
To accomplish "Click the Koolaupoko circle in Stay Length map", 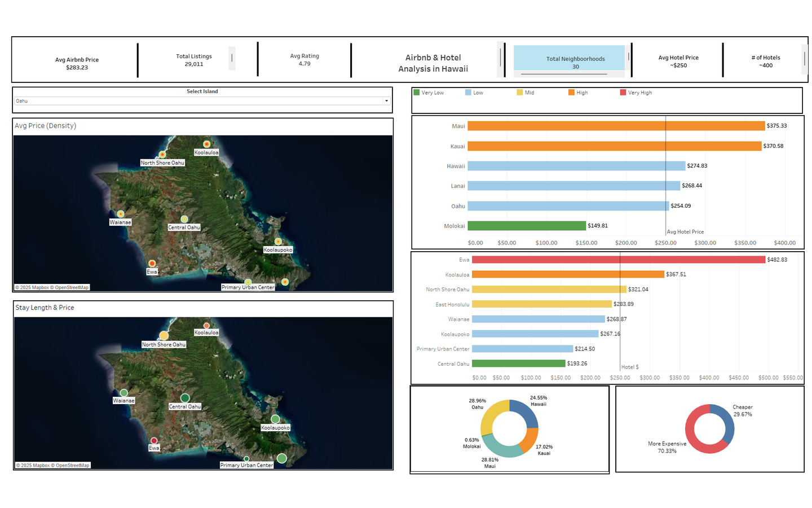I will 275,419.
